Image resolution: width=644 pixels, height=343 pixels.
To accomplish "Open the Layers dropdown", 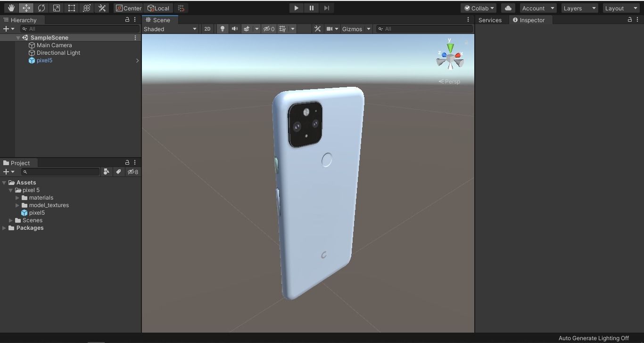I will (579, 8).
